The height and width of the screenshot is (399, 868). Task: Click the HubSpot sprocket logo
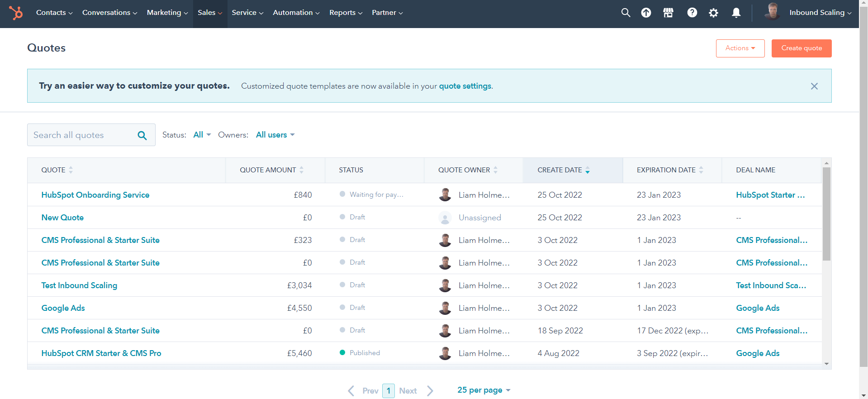(16, 13)
